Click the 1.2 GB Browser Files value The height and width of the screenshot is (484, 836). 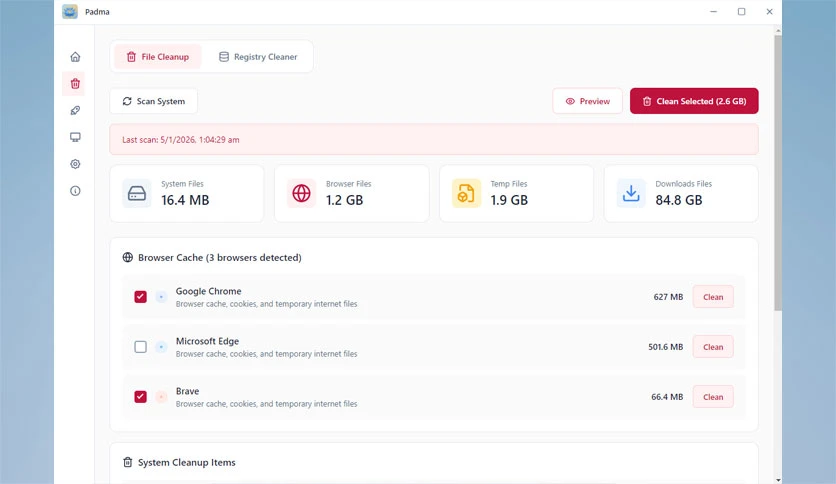click(344, 200)
